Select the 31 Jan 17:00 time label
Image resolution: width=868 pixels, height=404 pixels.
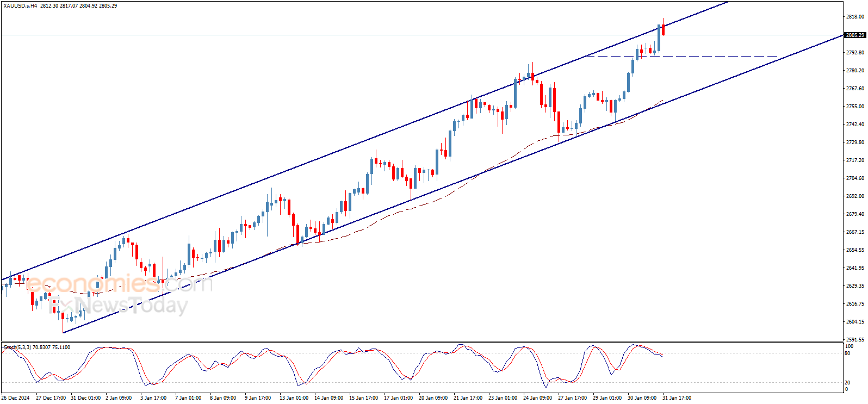coord(677,398)
